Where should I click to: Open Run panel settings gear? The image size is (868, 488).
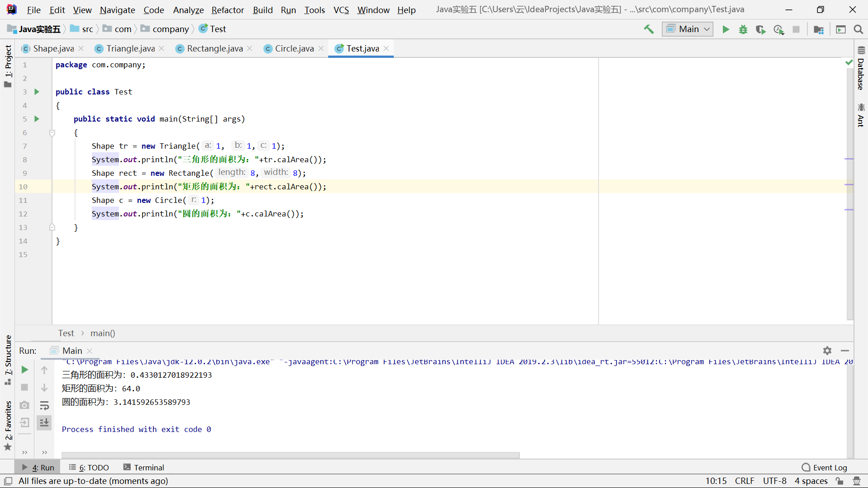tap(827, 351)
